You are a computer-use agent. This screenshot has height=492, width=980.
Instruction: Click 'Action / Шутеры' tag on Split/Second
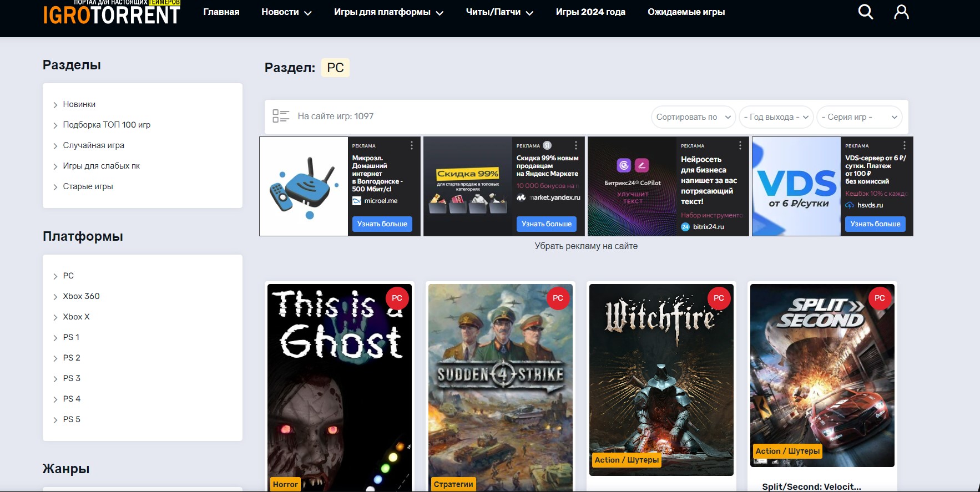787,451
